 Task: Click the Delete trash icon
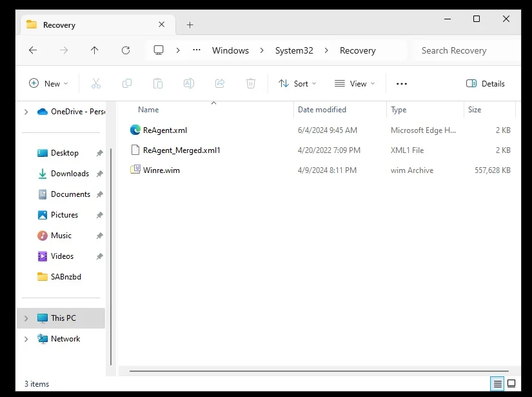(251, 83)
